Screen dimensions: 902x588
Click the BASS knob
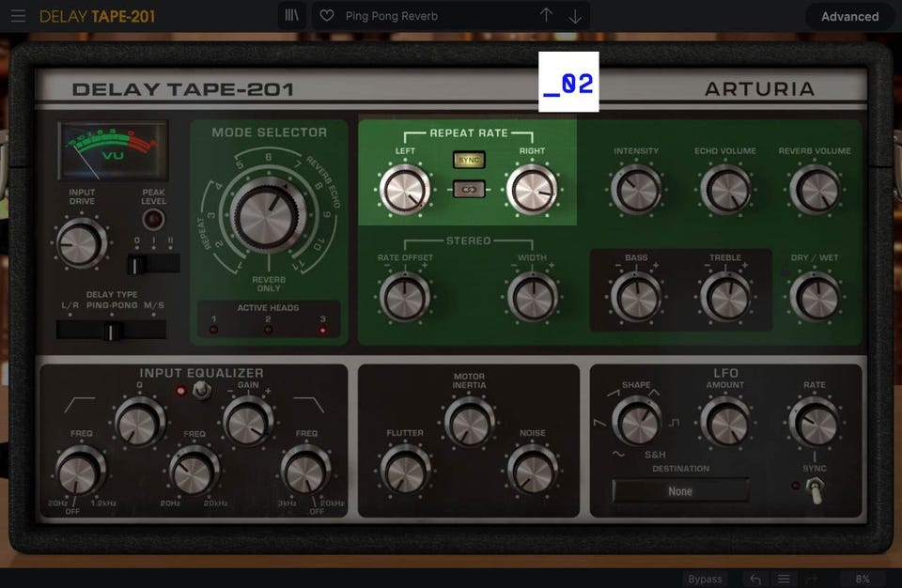(636, 297)
